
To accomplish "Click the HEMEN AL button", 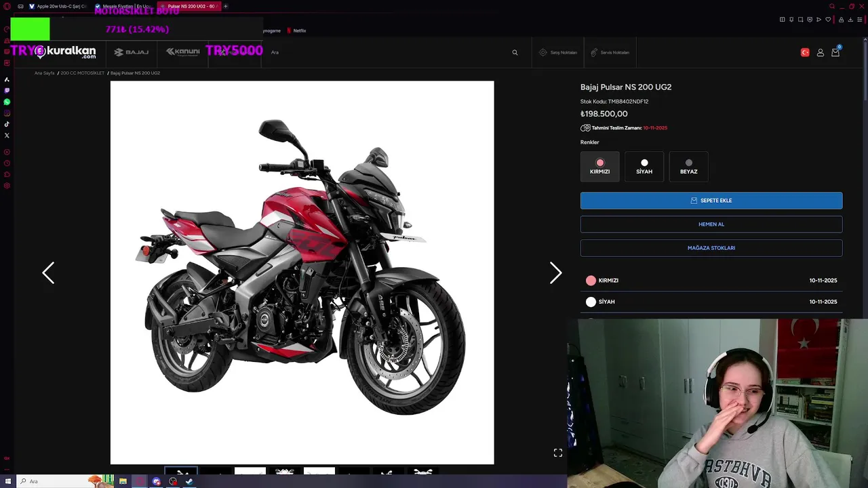I will [x=711, y=224].
